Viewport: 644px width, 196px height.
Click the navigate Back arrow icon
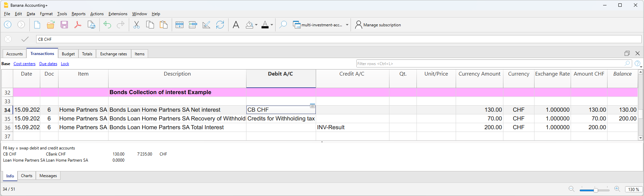click(8, 25)
